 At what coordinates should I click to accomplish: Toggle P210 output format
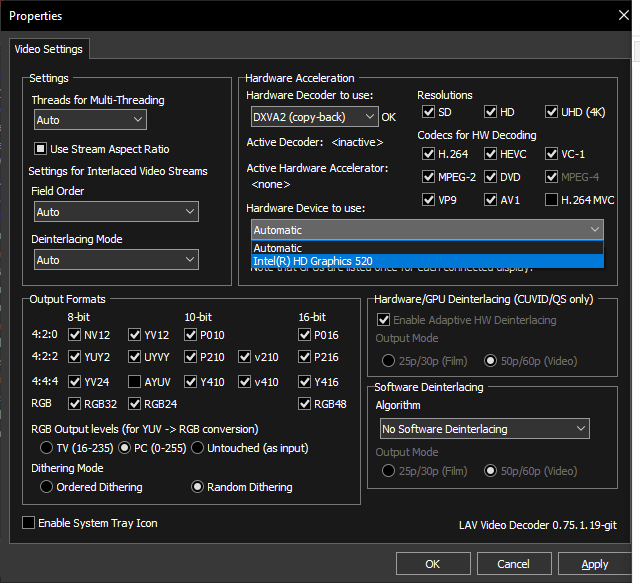click(x=190, y=357)
